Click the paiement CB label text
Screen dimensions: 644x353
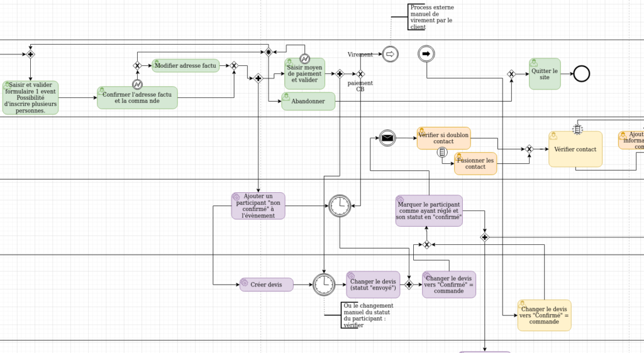click(360, 85)
